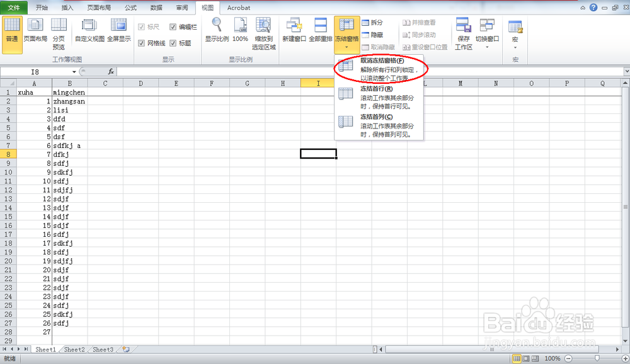This screenshot has width=630, height=364.
Task: Switch to Sheet3 tab
Action: (103, 350)
